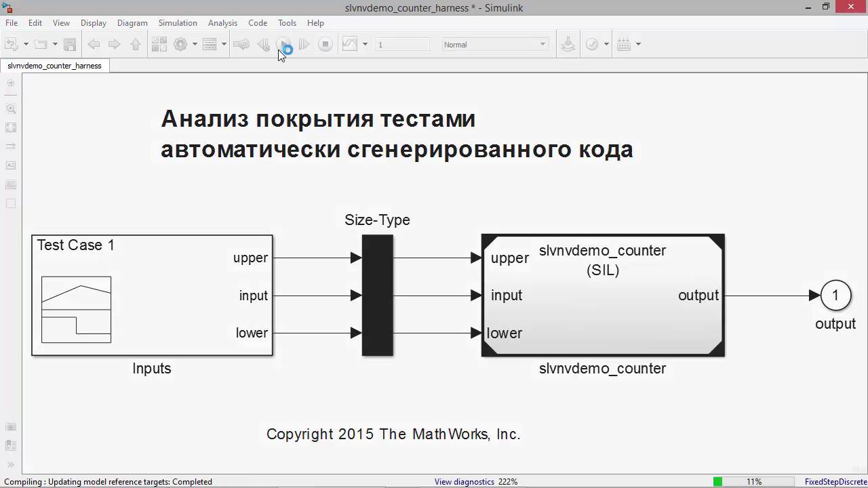Click the Copyright 2015 The MathWorks annotation
This screenshot has height=488, width=868.
coord(393,434)
